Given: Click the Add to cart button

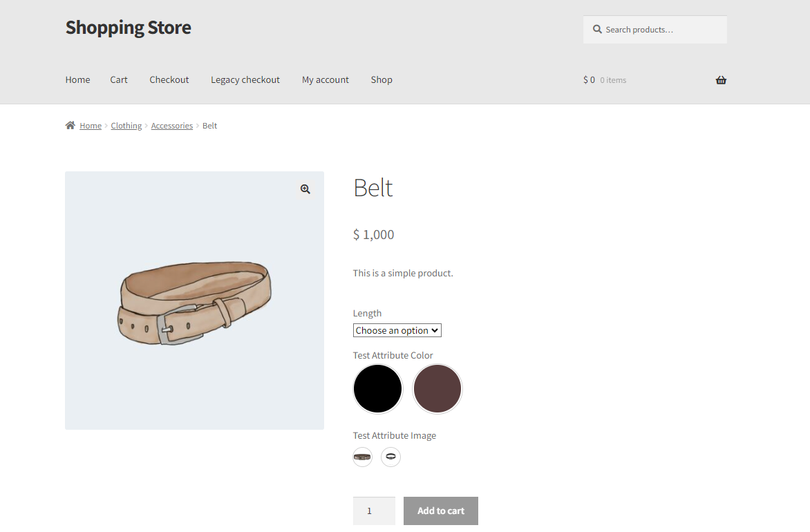Looking at the screenshot, I should click(x=441, y=511).
